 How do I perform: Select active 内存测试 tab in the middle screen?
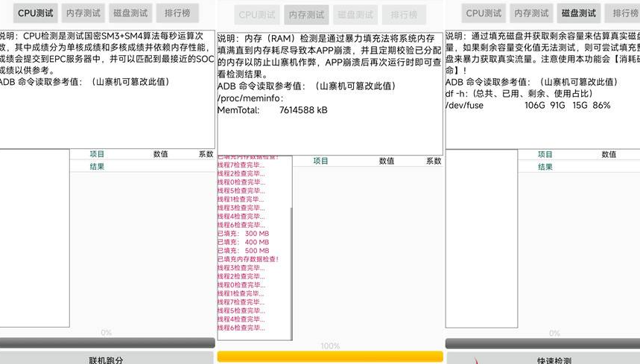click(x=306, y=15)
